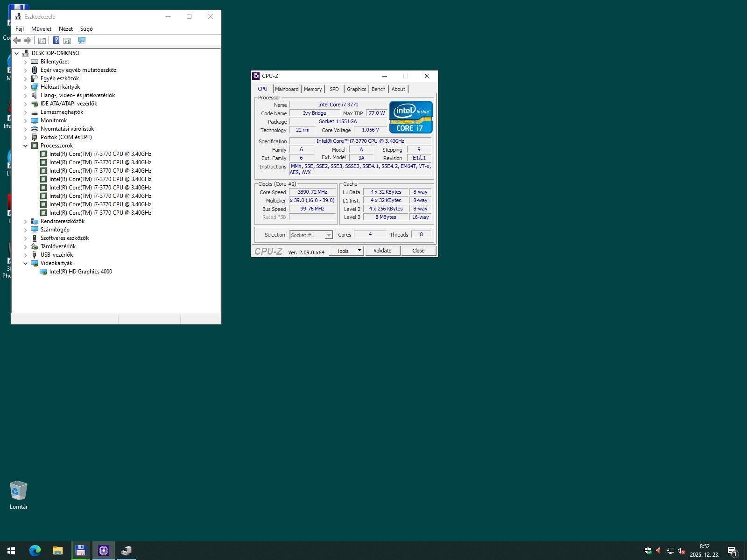Select the USB-vezérlők plug icon
This screenshot has width=747, height=560.
(x=35, y=255)
